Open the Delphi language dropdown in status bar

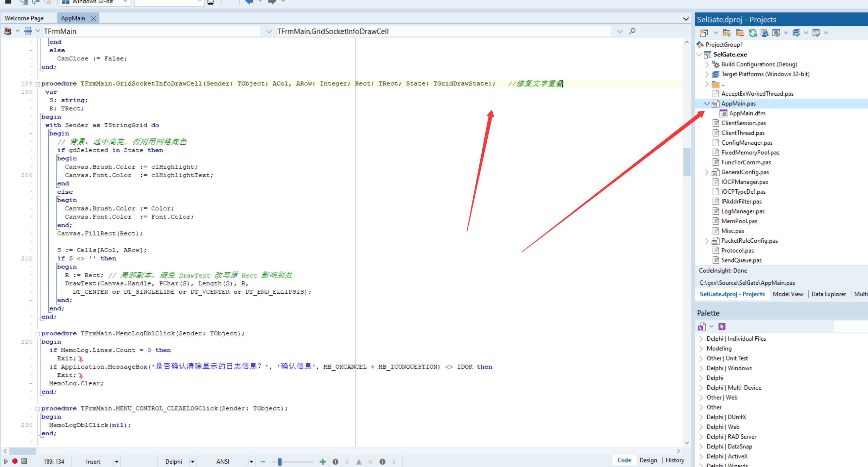click(193, 461)
